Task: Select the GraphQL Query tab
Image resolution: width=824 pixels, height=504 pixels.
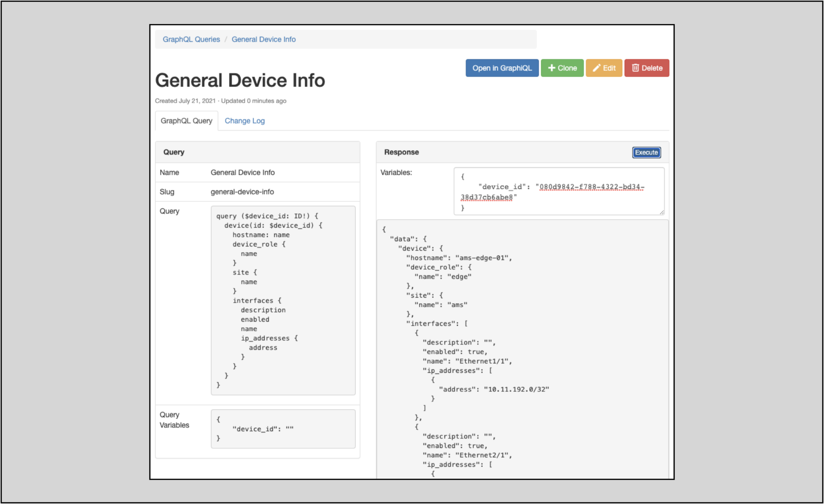Action: (186, 121)
